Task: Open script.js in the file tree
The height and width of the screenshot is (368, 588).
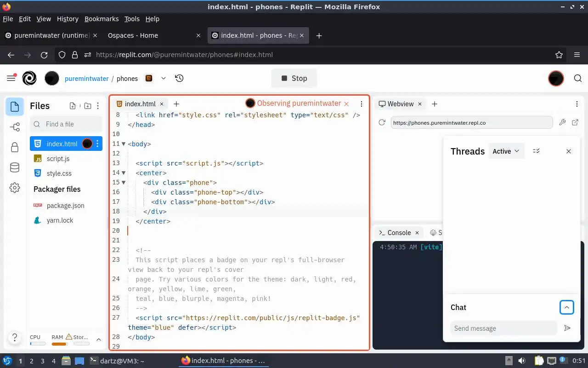Action: click(66, 159)
